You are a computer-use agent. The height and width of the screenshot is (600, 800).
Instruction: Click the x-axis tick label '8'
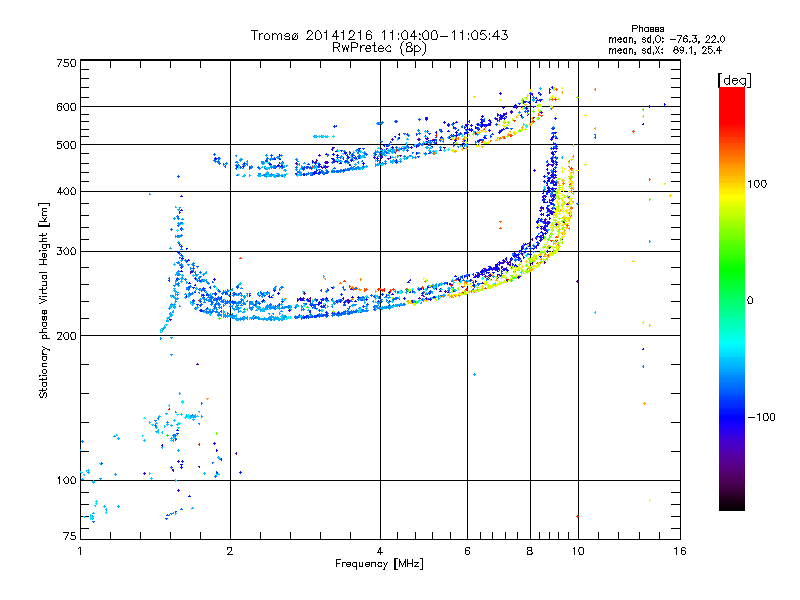[x=530, y=551]
